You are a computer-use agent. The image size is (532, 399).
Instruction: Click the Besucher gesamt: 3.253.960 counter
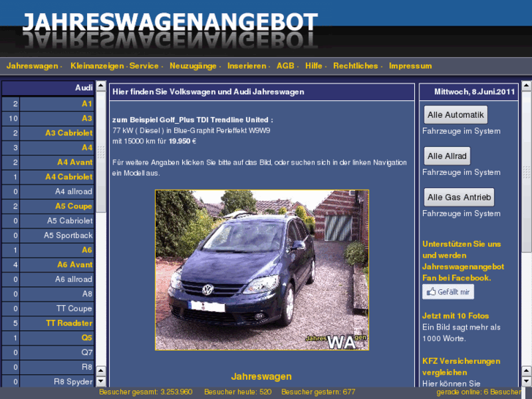point(146,392)
